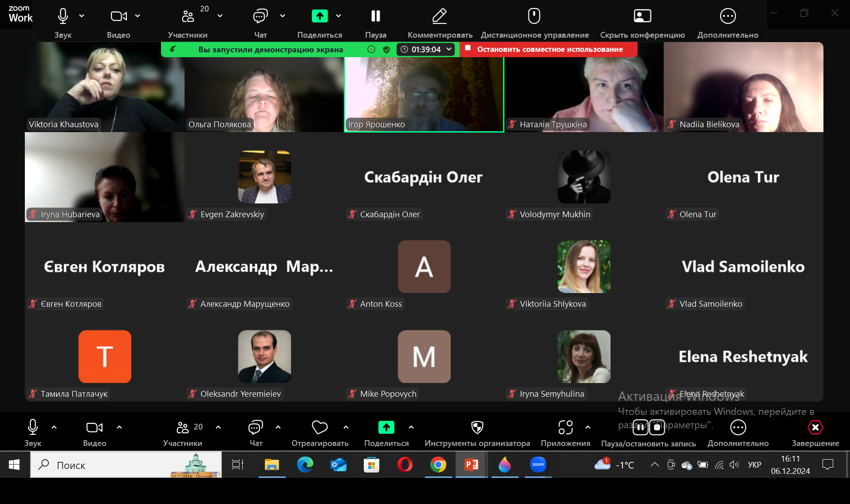Toggle camera Видео in bottom toolbar
The image size is (850, 504).
pyautogui.click(x=94, y=428)
